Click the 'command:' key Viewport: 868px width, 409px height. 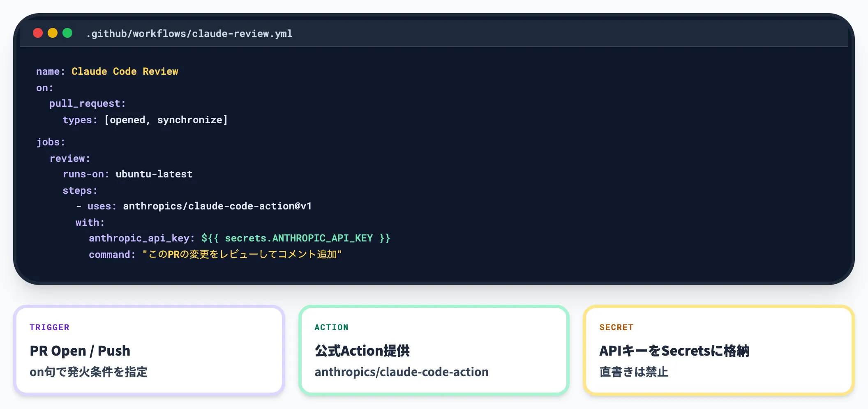coord(112,255)
